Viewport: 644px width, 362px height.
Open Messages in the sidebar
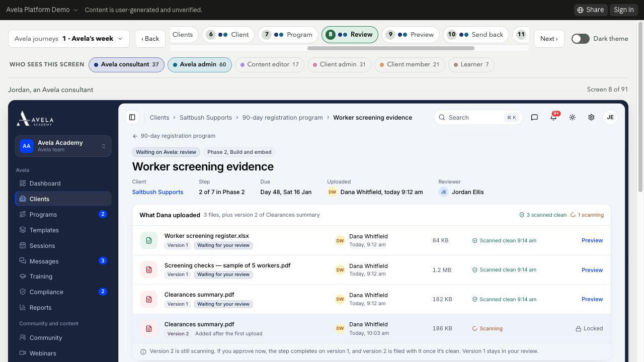point(63,261)
